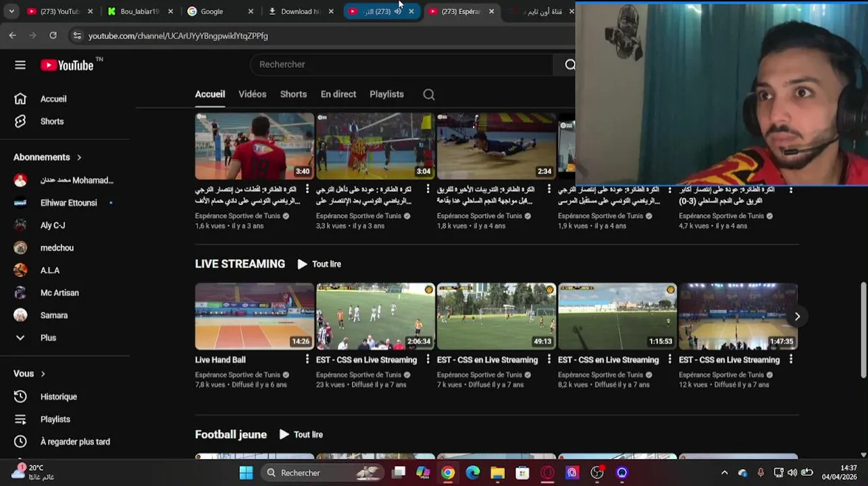Switch to the Download browser tab
The image size is (868, 486).
300,11
